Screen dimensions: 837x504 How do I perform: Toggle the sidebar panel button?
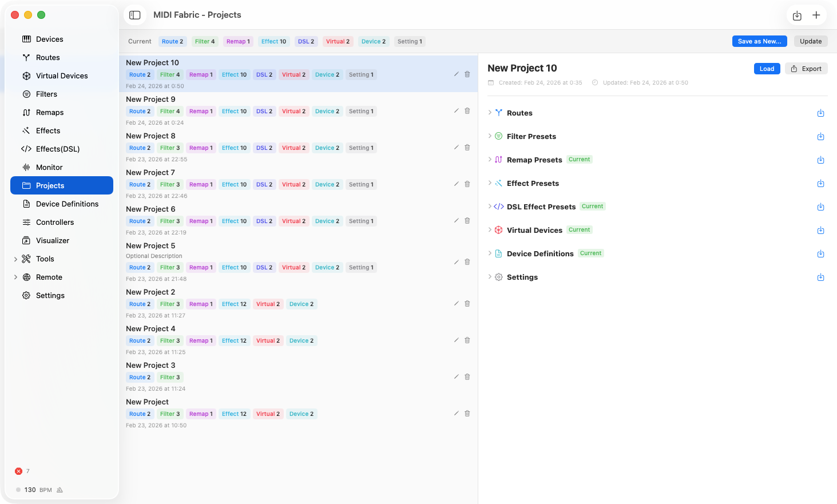[135, 15]
